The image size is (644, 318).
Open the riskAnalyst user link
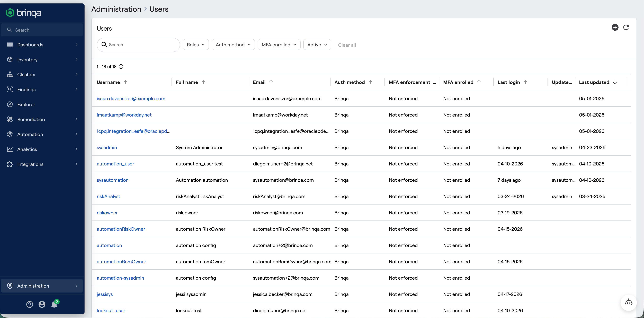click(108, 197)
